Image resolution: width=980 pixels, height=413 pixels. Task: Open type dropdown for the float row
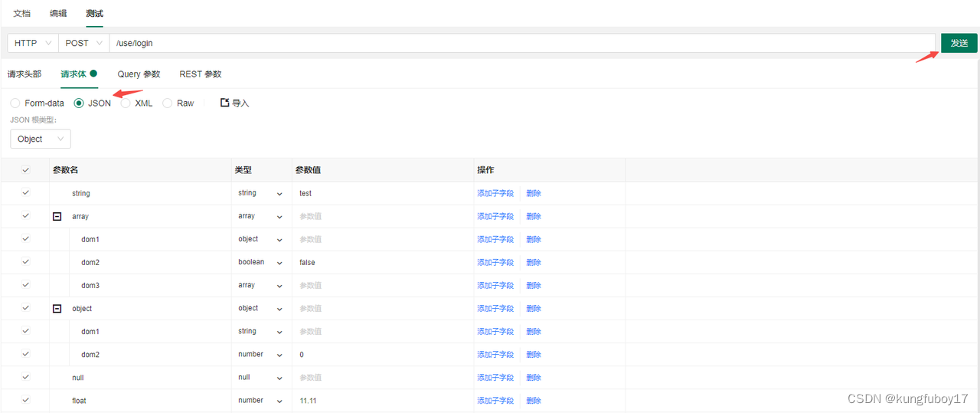(x=261, y=400)
